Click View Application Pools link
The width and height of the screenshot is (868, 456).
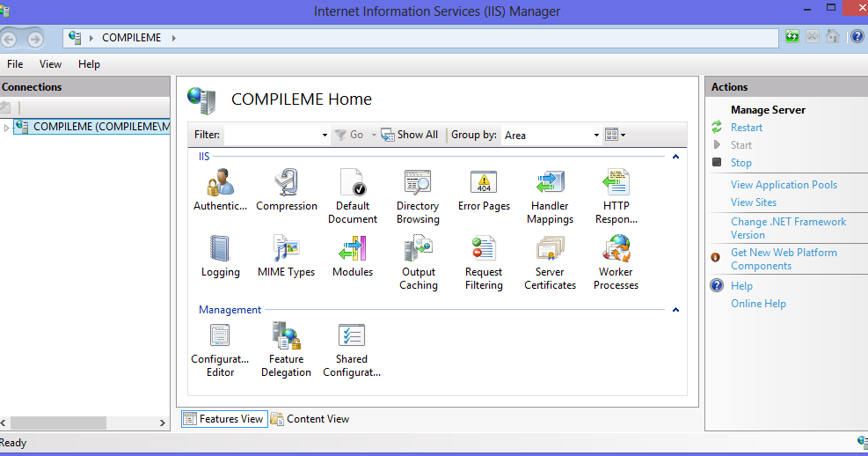[784, 185]
